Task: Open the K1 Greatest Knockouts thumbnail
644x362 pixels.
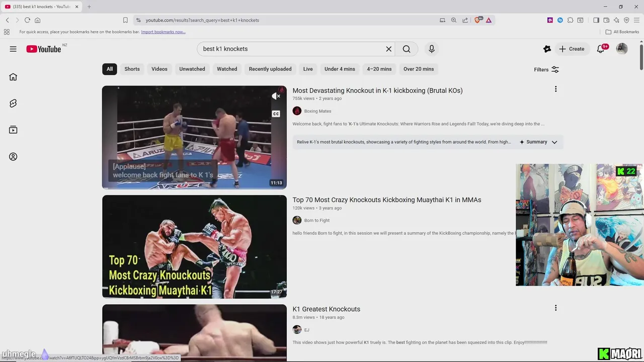Action: (194, 333)
